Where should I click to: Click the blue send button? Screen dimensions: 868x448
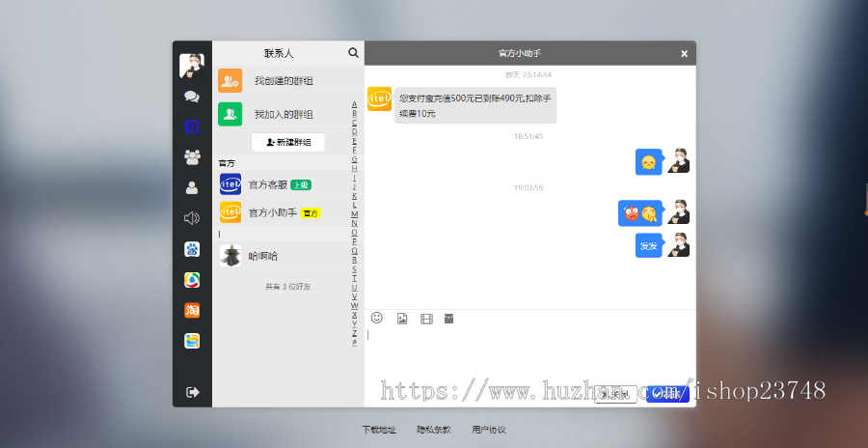[x=665, y=394]
